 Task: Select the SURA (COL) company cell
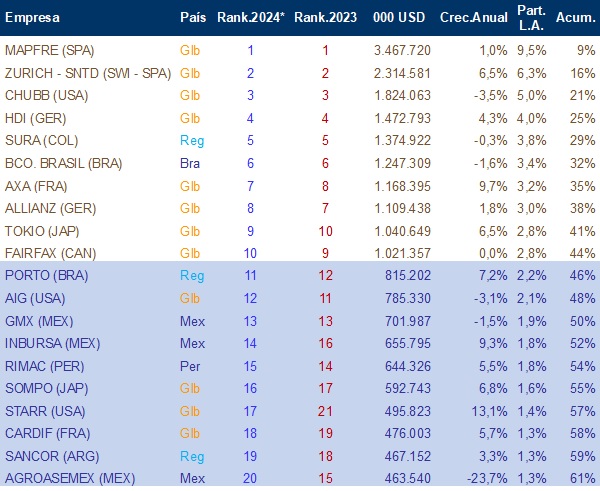[x=41, y=140]
